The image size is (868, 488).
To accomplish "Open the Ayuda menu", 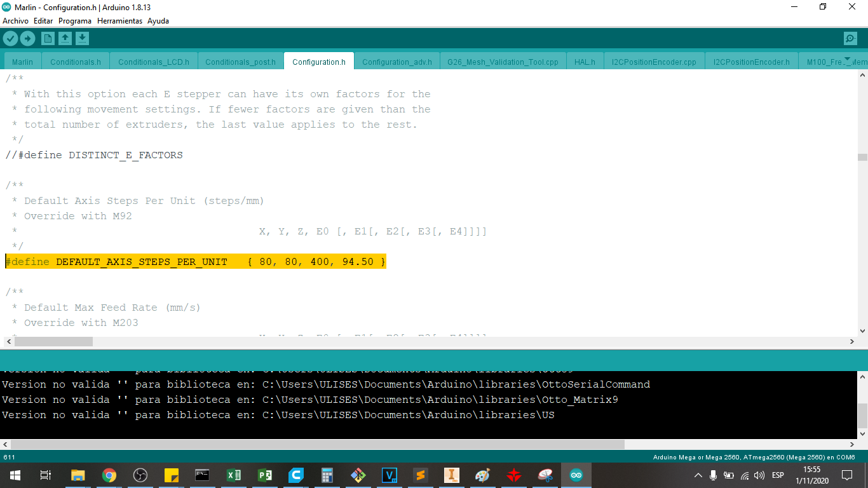I will pyautogui.click(x=158, y=21).
